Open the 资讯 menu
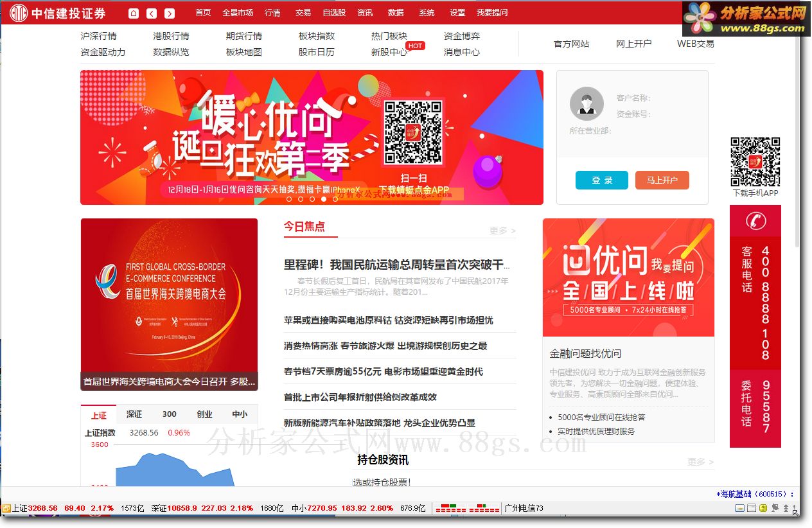The width and height of the screenshot is (812, 528). tap(365, 13)
